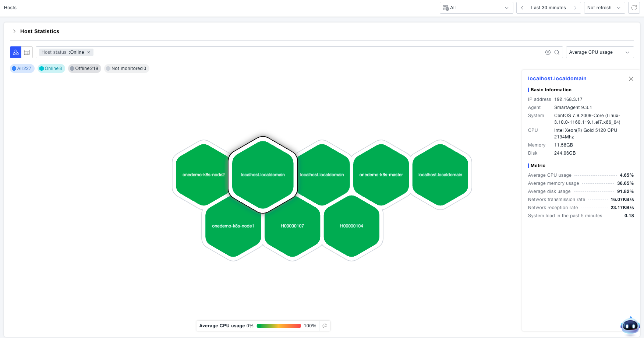Expand the Host Statistics section

click(x=14, y=31)
